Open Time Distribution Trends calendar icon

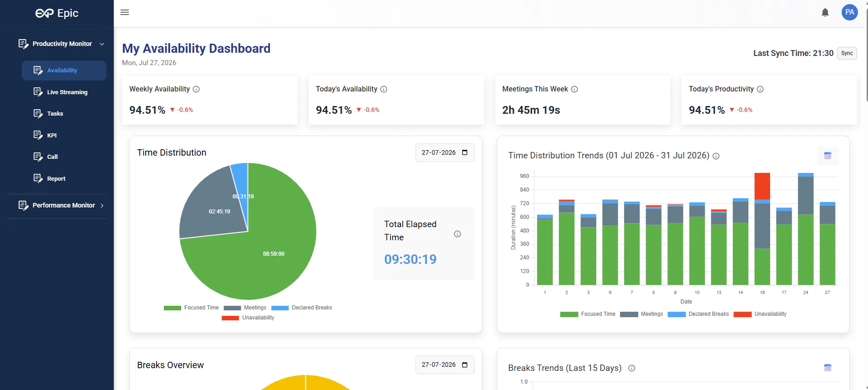click(x=827, y=156)
